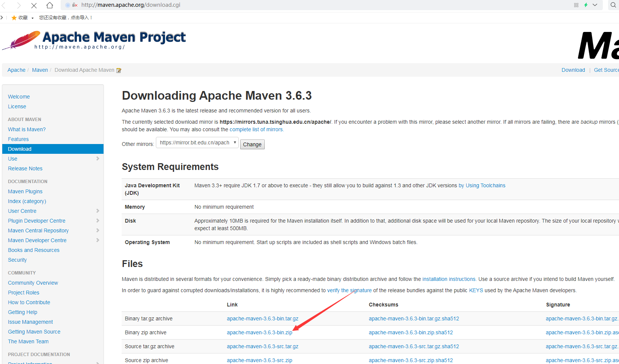Open the QR code grid icon in address bar

(x=576, y=5)
